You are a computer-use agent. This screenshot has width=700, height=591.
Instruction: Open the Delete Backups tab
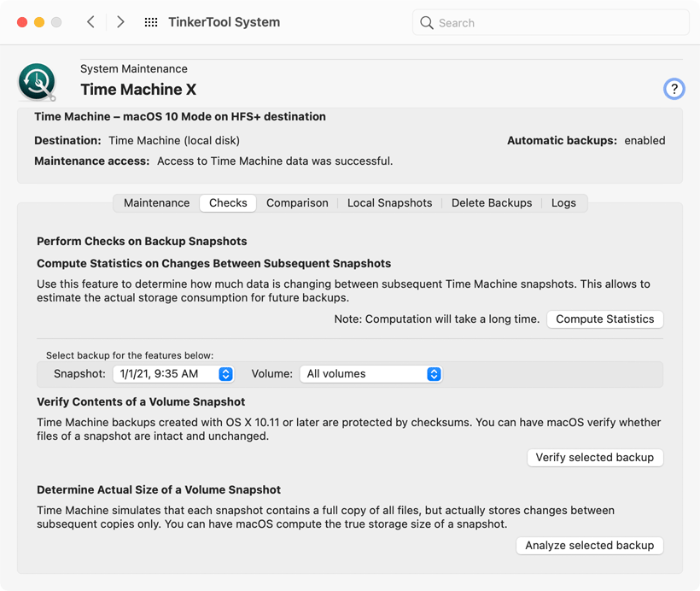pyautogui.click(x=492, y=202)
